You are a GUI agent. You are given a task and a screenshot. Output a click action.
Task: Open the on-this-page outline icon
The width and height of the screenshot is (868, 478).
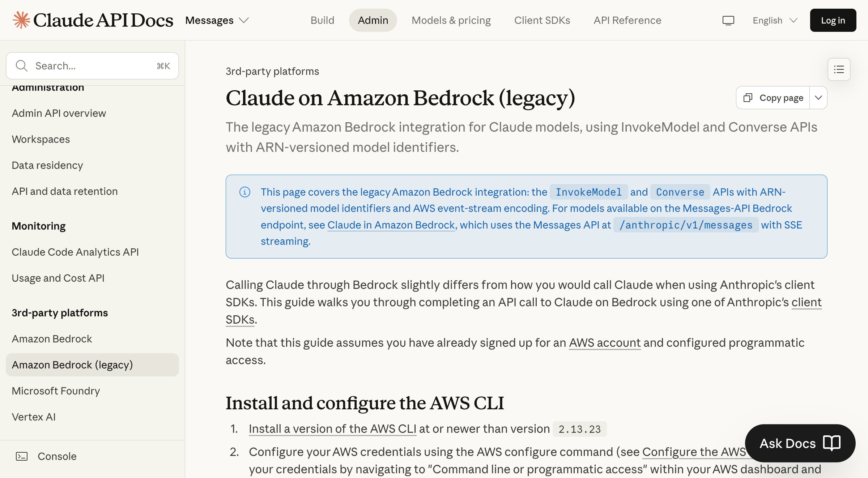pos(838,69)
